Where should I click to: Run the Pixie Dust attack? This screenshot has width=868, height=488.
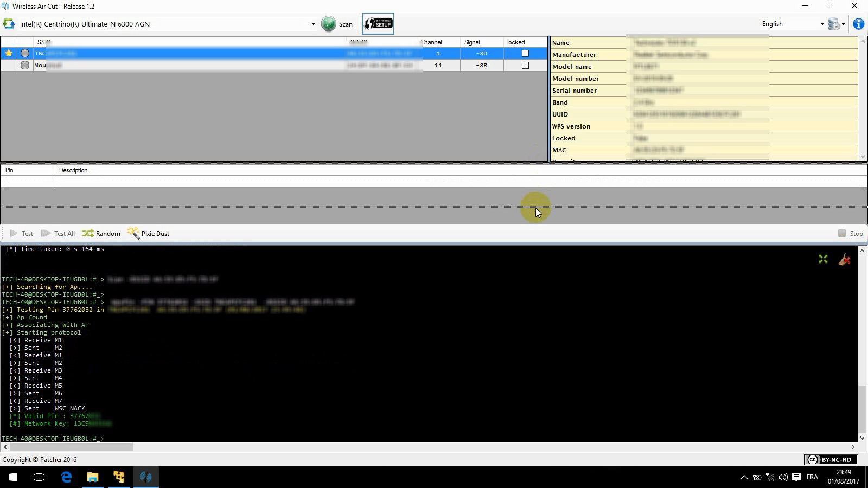click(149, 234)
